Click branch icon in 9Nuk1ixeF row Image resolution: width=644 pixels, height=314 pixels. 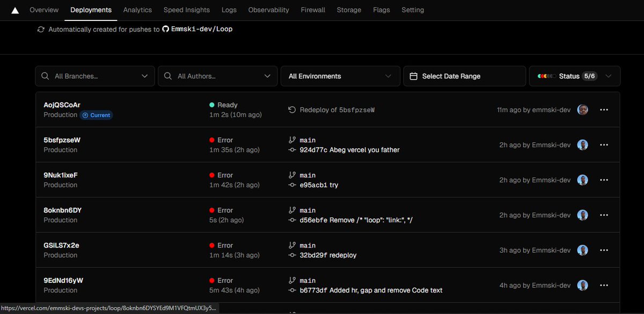[292, 175]
